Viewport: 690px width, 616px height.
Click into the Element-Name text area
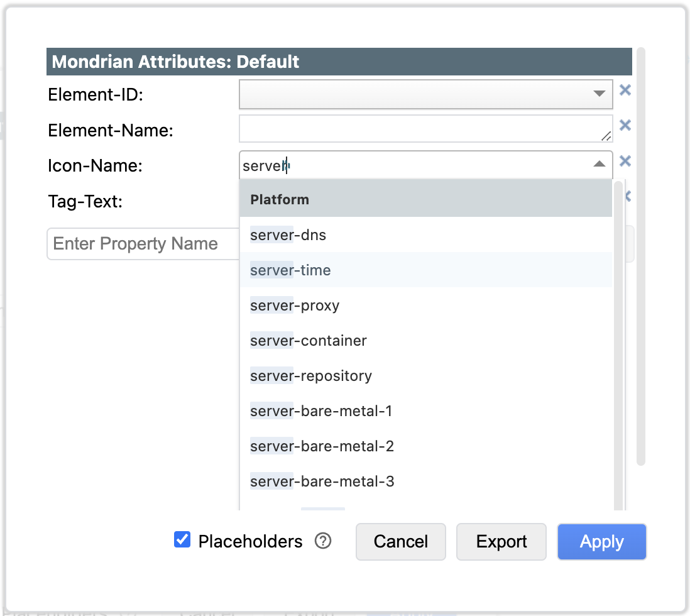(x=421, y=129)
